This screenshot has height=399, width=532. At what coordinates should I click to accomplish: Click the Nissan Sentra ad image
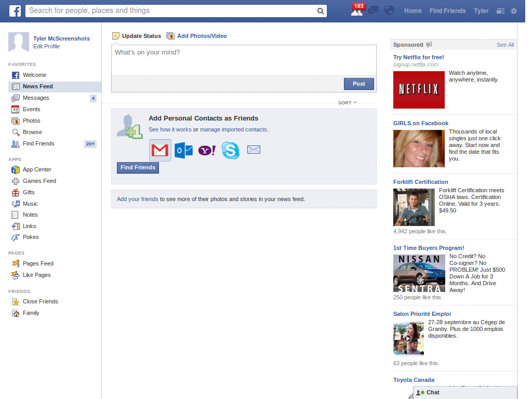tap(419, 273)
